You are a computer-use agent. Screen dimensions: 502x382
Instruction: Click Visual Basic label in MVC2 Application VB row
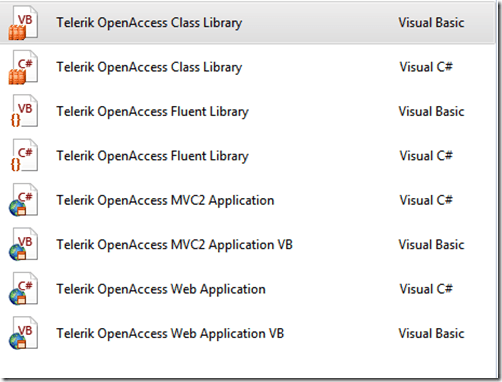tap(431, 244)
